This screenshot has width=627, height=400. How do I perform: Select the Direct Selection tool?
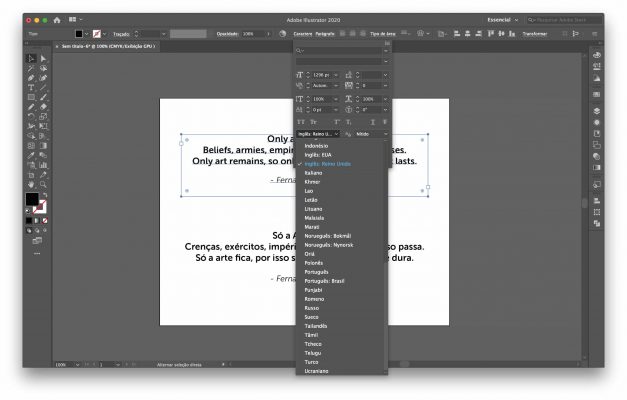pyautogui.click(x=43, y=59)
